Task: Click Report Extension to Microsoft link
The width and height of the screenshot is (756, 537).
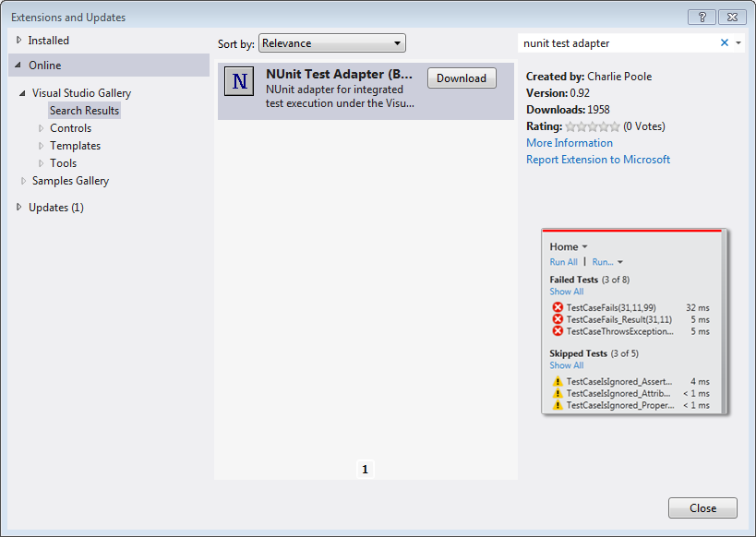Action: click(x=598, y=160)
